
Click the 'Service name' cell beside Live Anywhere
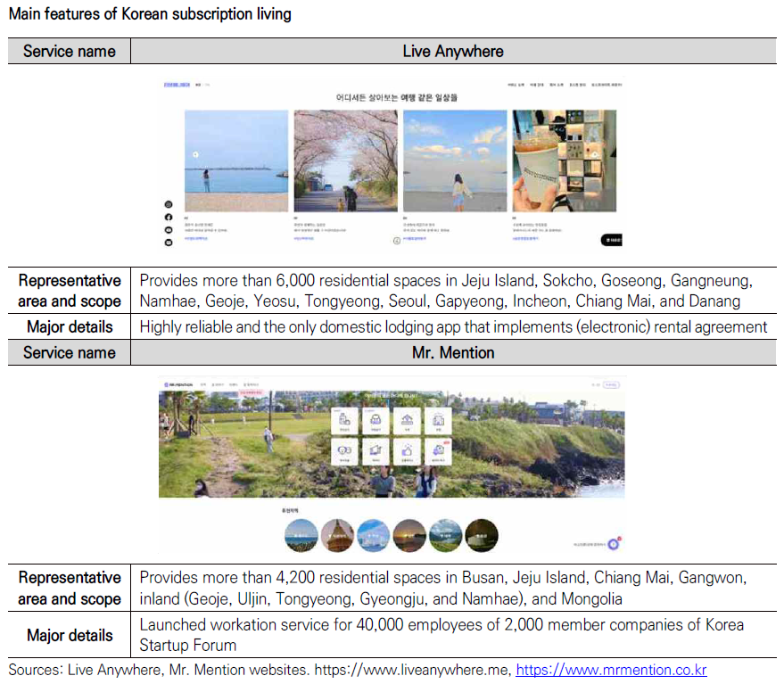pos(70,51)
